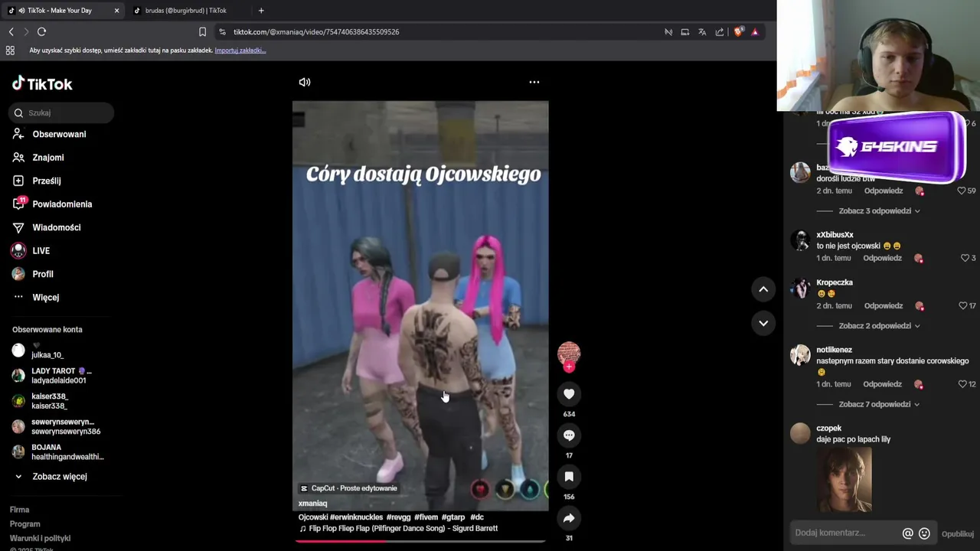Open the xmaniaq author name under video
This screenshot has width=980, height=551.
[x=312, y=504]
